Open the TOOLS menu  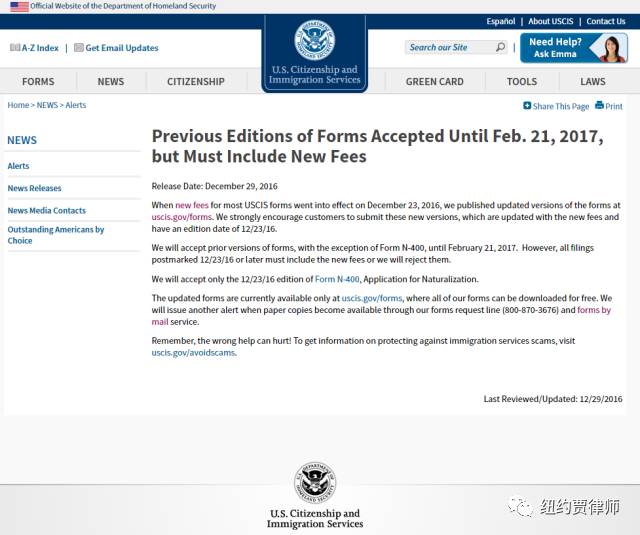pos(522,82)
